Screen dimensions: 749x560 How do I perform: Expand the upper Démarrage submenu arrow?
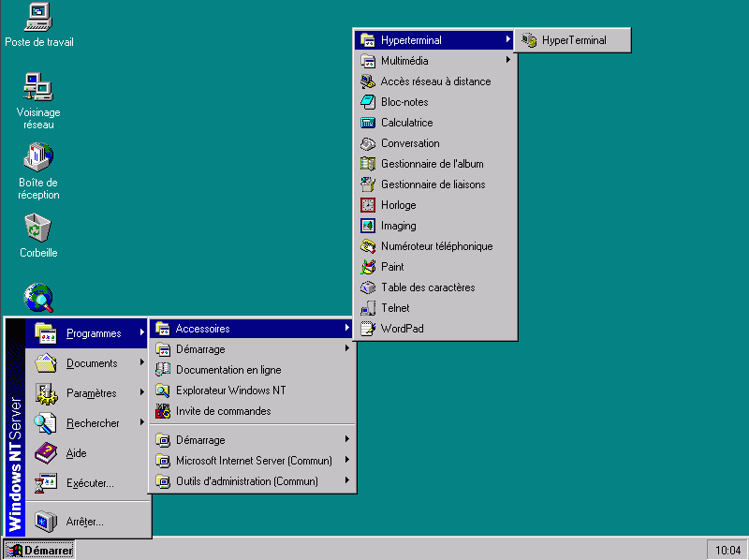tap(347, 348)
